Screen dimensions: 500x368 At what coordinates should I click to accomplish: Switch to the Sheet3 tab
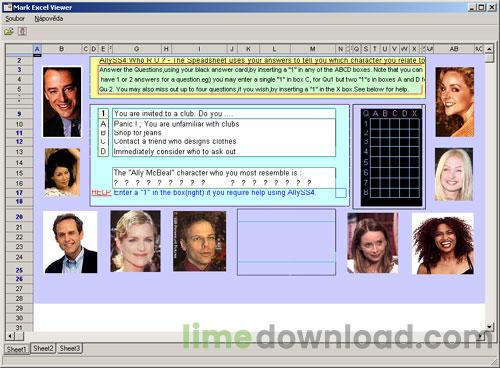70,348
